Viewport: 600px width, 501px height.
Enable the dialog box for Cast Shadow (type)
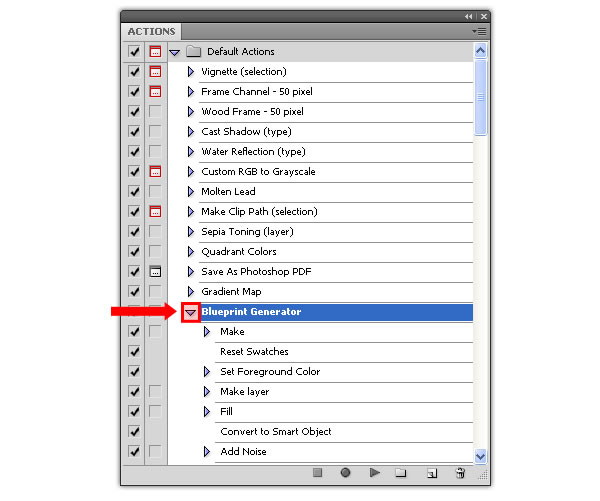click(x=155, y=132)
